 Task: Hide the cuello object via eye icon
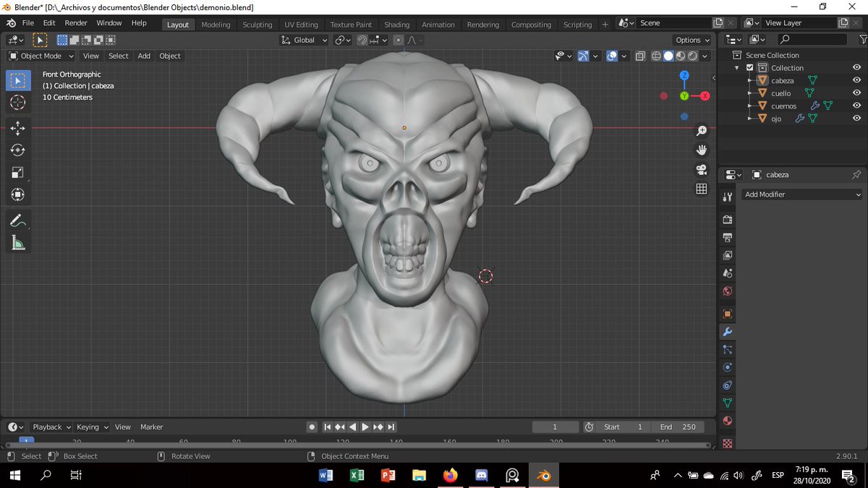coord(856,93)
